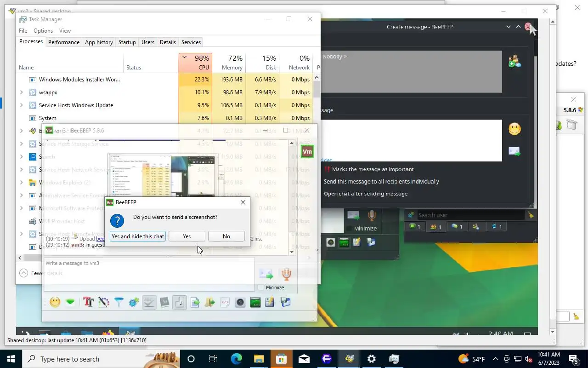Click add recipients icon in Create message window
The image size is (588, 368).
514,61
